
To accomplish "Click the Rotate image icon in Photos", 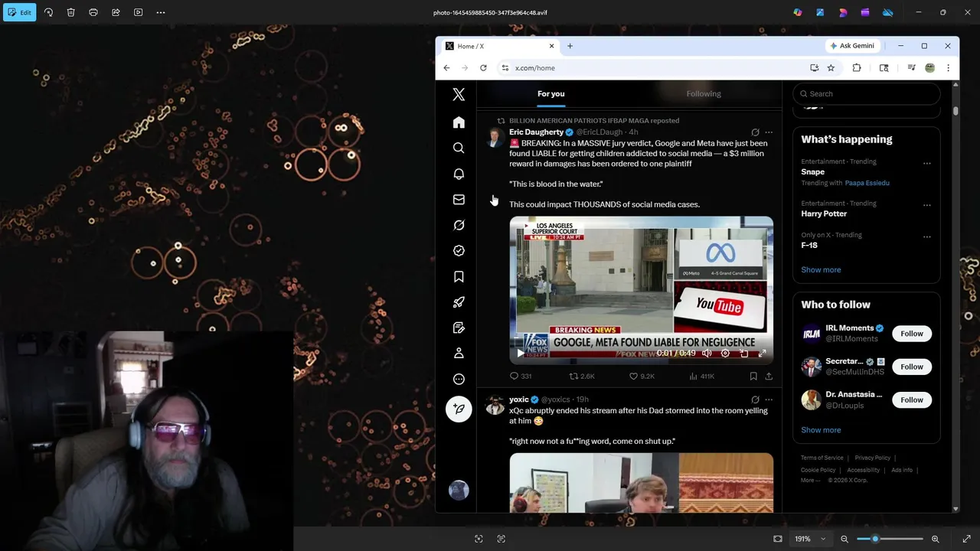I will pyautogui.click(x=48, y=12).
